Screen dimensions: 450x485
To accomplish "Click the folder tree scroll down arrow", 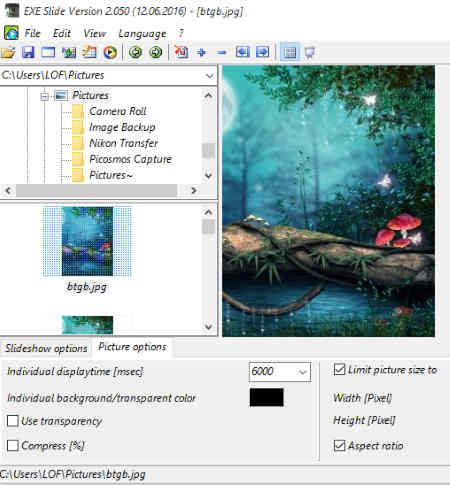I will click(208, 175).
